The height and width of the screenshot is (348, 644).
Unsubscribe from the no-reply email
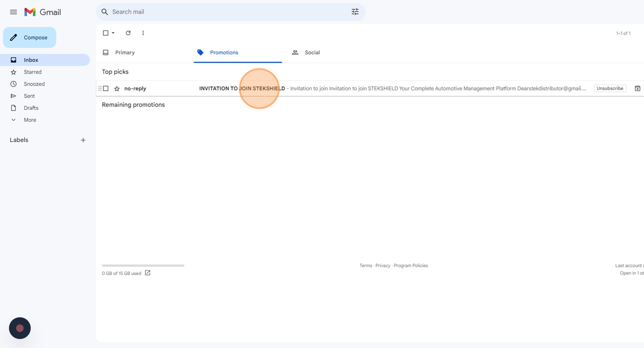click(x=610, y=89)
